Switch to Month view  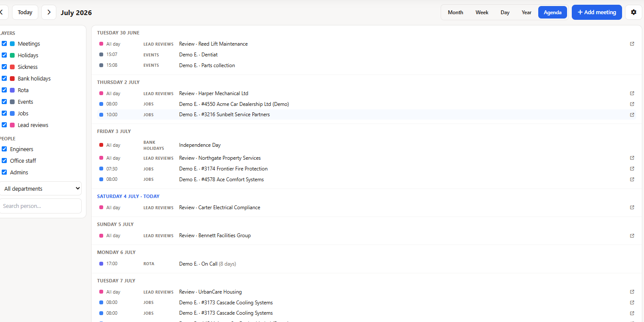pos(455,12)
